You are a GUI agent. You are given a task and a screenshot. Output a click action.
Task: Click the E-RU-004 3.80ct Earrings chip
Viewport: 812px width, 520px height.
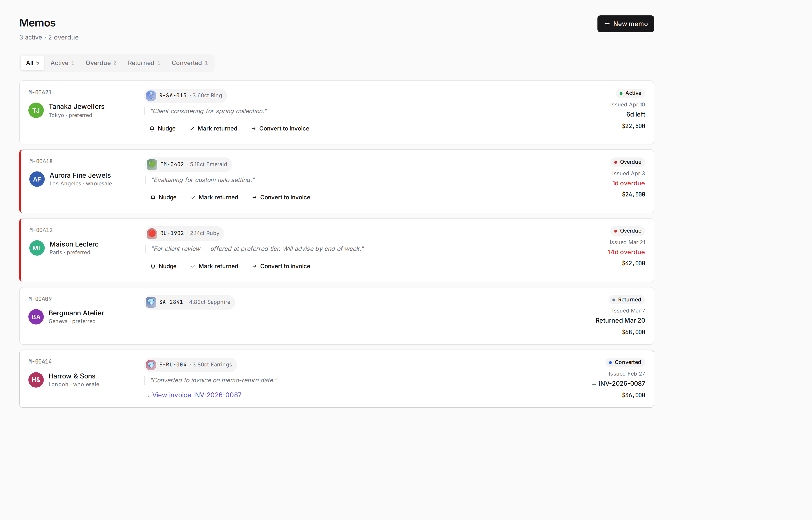pyautogui.click(x=190, y=365)
